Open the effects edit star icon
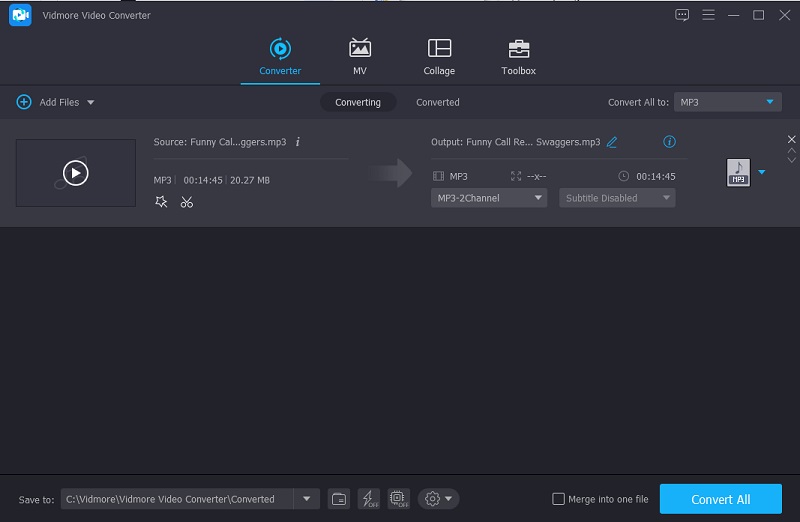Viewport: 800px width, 522px height. (161, 202)
